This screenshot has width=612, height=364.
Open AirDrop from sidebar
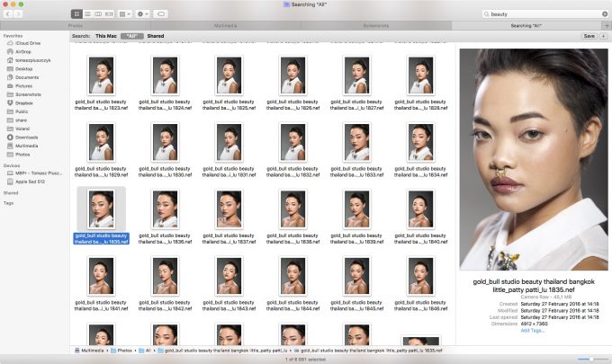click(23, 52)
